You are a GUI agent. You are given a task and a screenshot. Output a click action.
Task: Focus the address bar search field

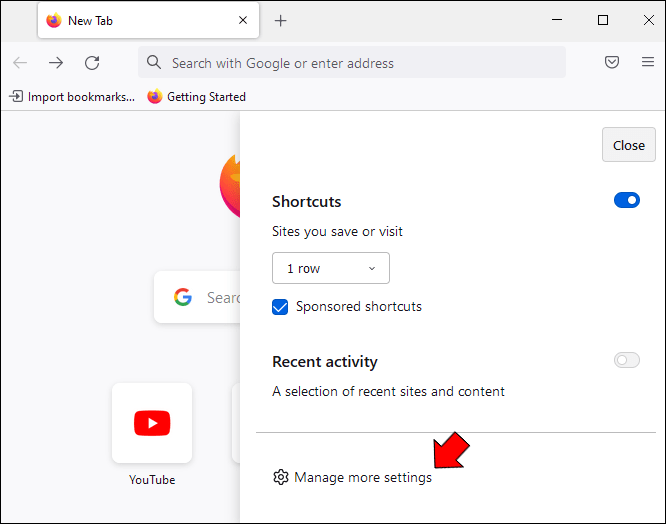[x=350, y=63]
